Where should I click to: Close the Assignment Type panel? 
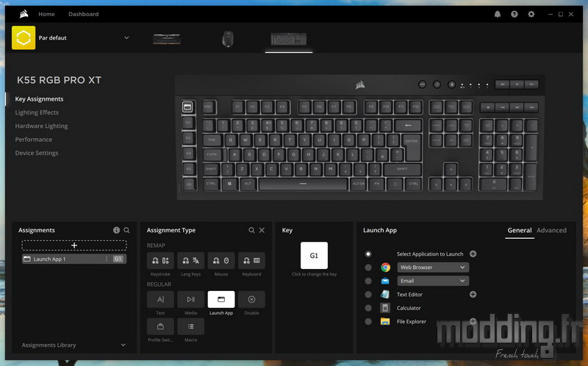pos(262,230)
